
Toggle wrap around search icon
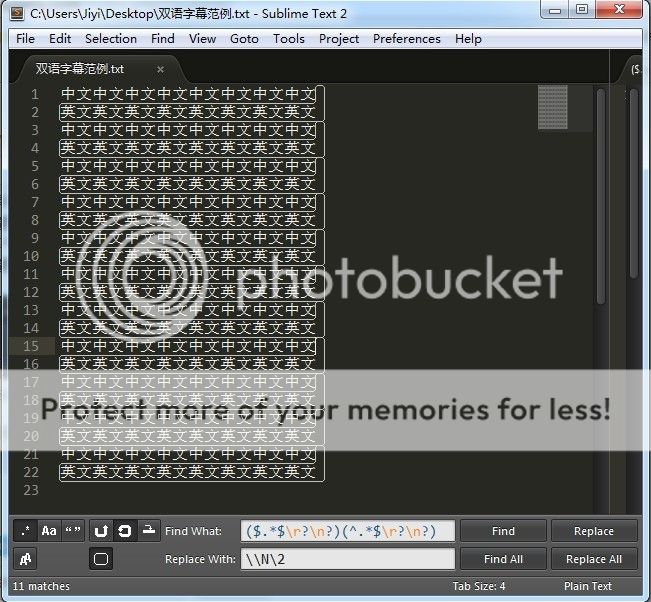(125, 531)
